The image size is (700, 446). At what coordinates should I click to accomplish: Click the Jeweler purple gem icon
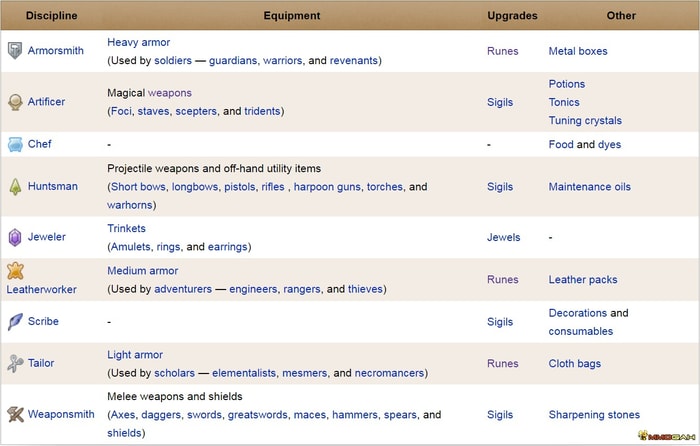tap(15, 237)
